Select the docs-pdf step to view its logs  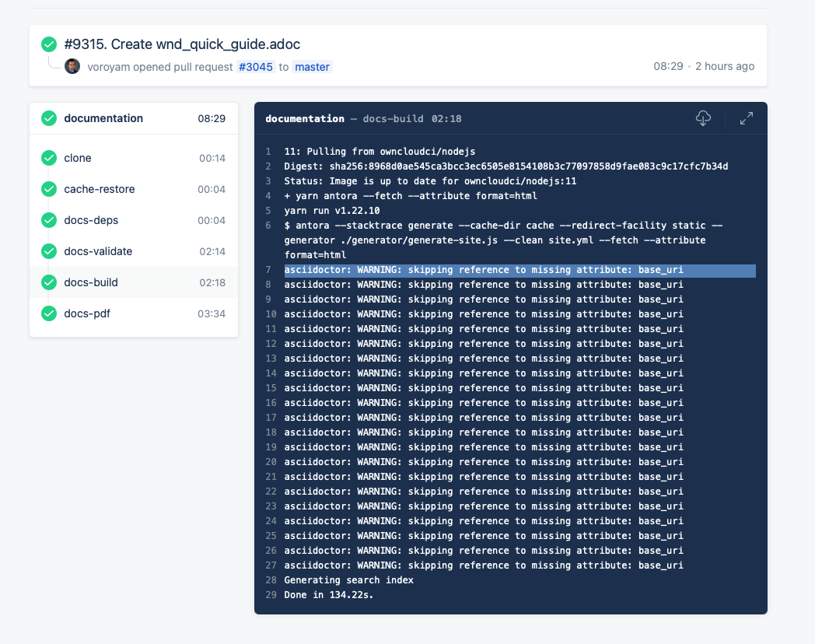coord(86,313)
